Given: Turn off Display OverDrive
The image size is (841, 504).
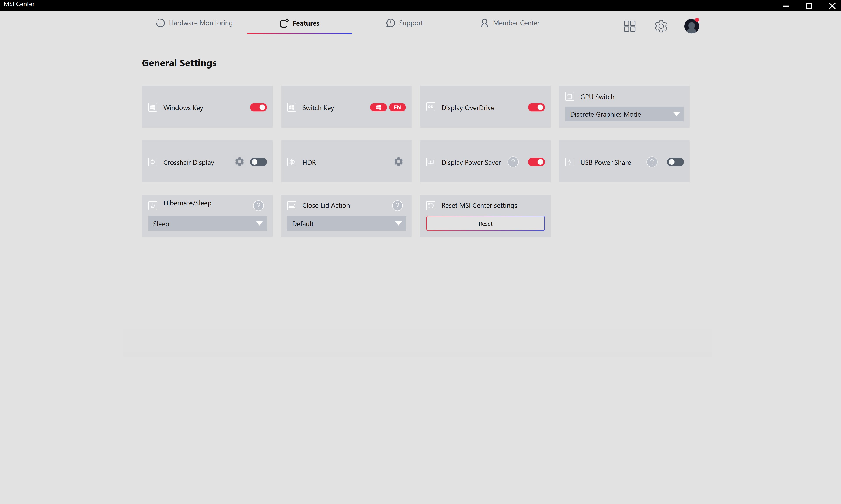Looking at the screenshot, I should (536, 107).
